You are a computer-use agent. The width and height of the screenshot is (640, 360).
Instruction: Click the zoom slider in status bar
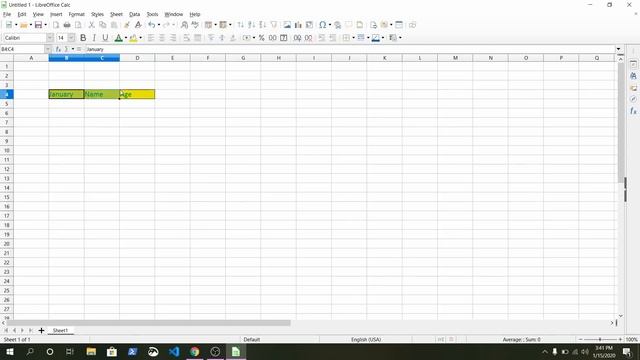[600, 339]
